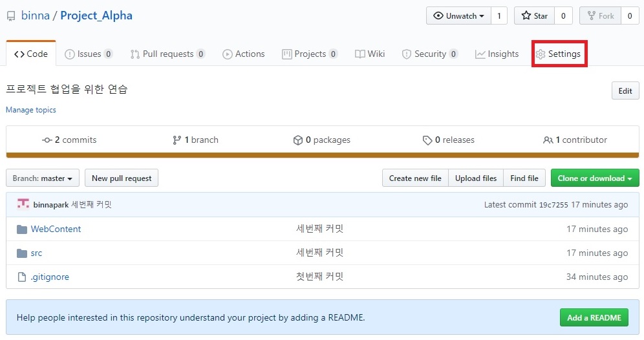The width and height of the screenshot is (644, 340).
Task: Open the 0 packages page
Action: pos(321,140)
